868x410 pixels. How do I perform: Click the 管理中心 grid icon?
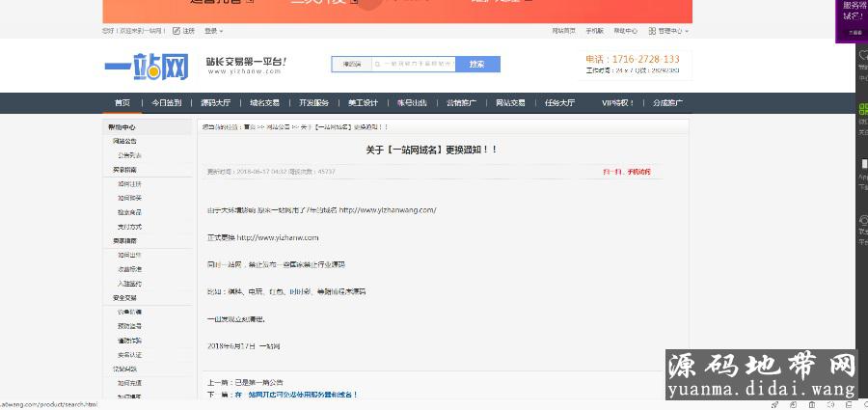pos(652,31)
